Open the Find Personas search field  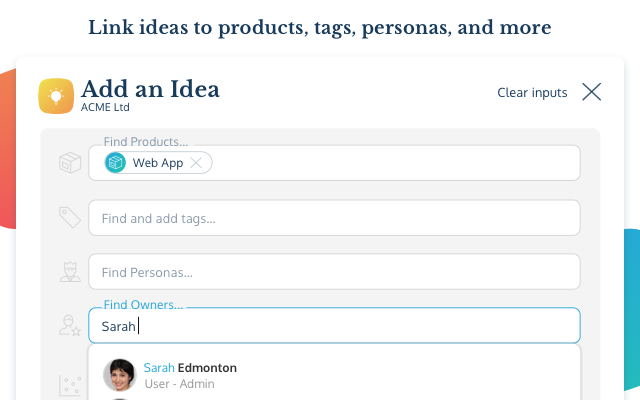[x=334, y=271]
